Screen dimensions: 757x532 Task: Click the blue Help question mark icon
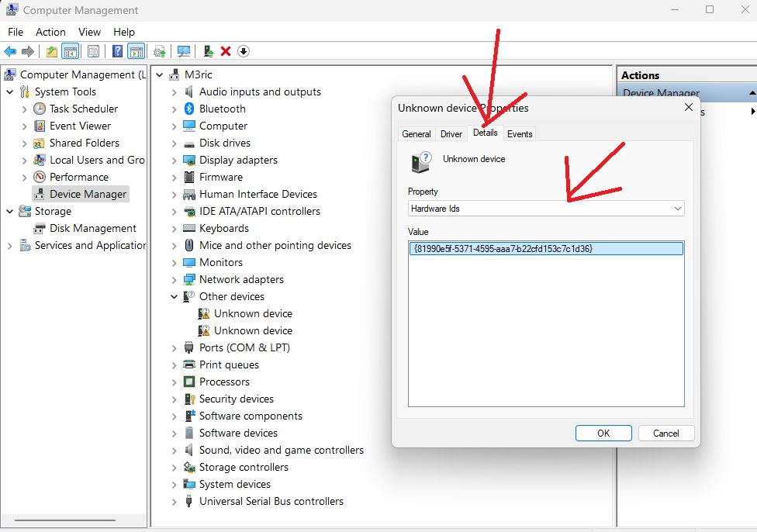(x=117, y=51)
